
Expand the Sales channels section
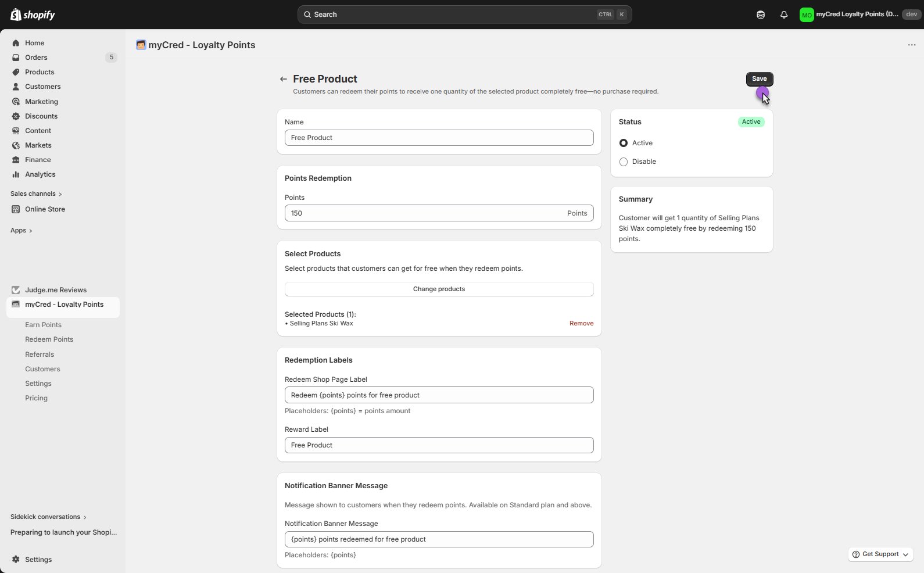pyautogui.click(x=36, y=194)
